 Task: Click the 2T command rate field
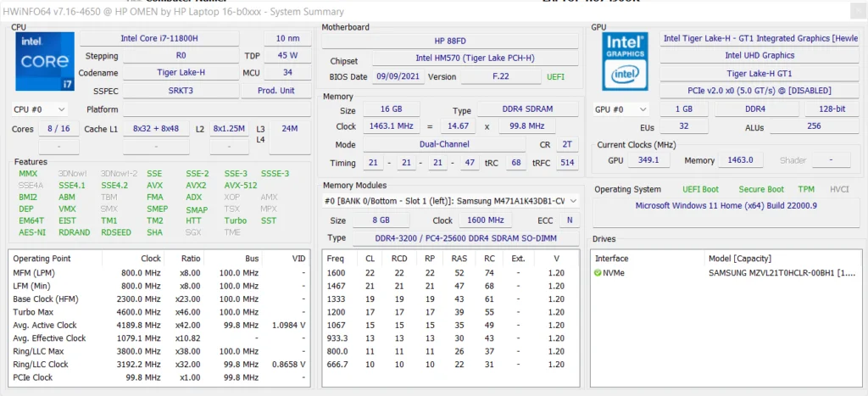click(x=567, y=144)
